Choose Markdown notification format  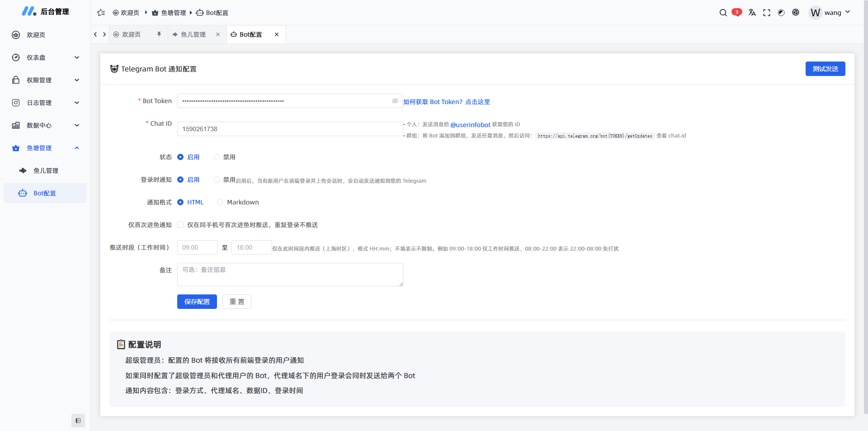click(220, 202)
